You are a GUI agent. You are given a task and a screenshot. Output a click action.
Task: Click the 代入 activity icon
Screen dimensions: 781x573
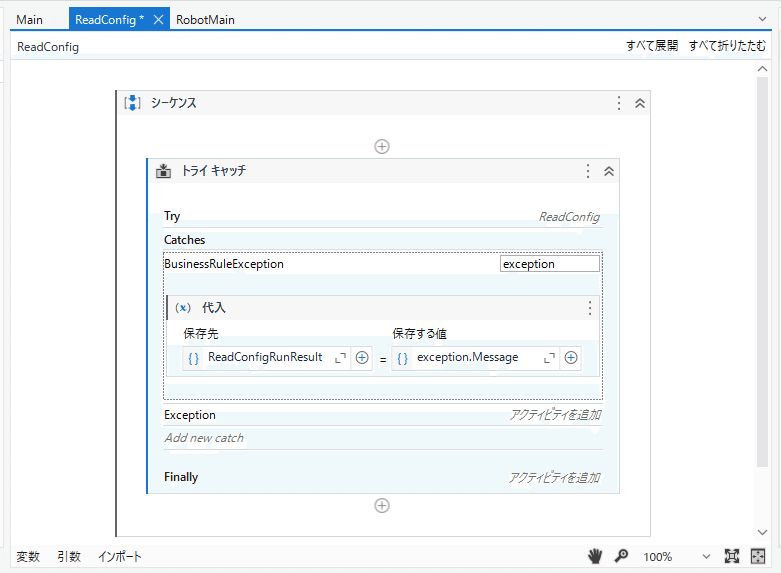[x=183, y=308]
